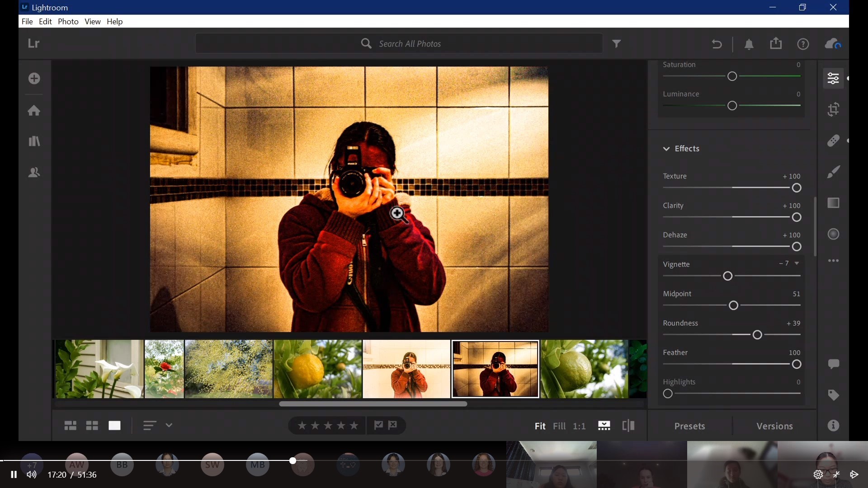This screenshot has width=868, height=488.
Task: Open video player settings gear
Action: click(x=818, y=474)
